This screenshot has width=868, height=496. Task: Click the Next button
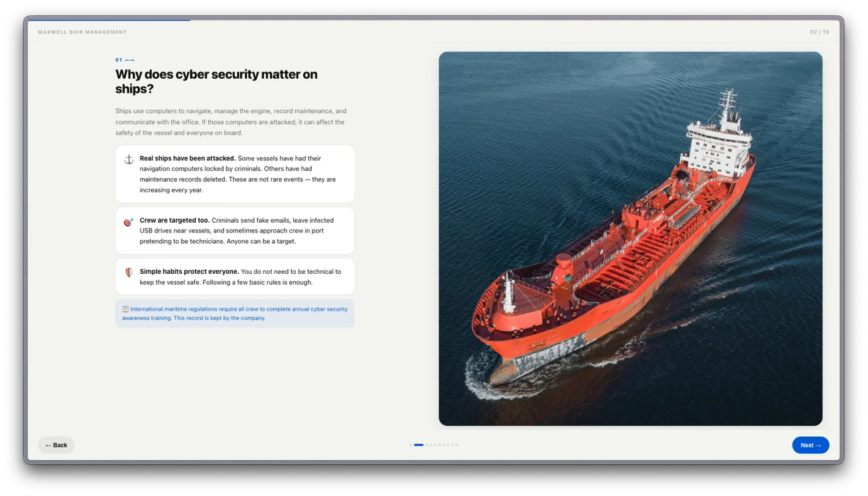tap(810, 445)
